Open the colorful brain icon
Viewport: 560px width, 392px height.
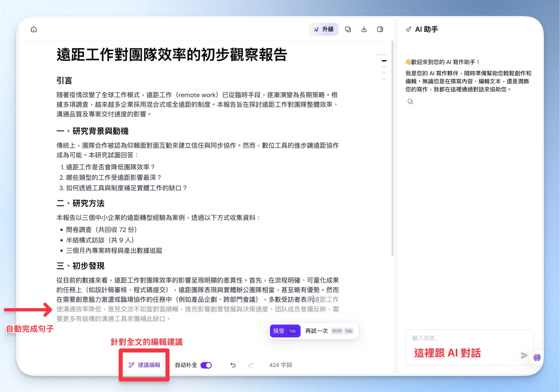point(537,358)
